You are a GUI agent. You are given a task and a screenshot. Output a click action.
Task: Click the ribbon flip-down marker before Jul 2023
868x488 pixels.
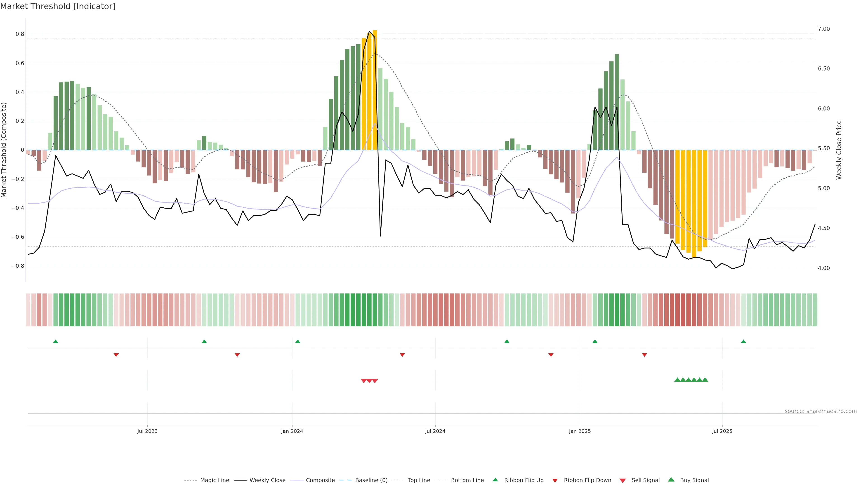tap(116, 355)
